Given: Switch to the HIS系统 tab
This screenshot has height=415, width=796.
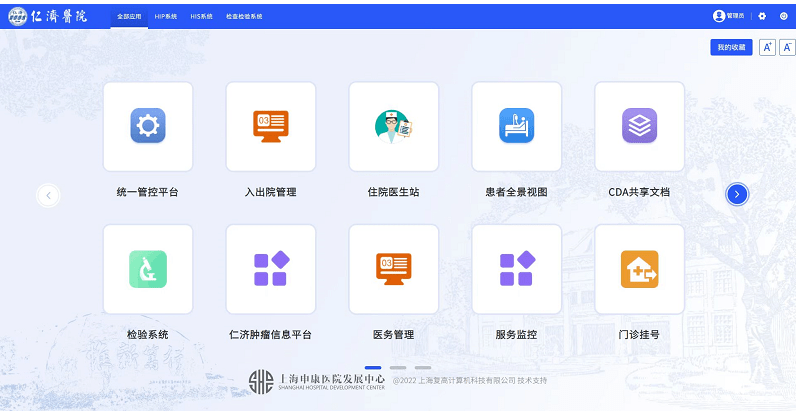Looking at the screenshot, I should [202, 16].
